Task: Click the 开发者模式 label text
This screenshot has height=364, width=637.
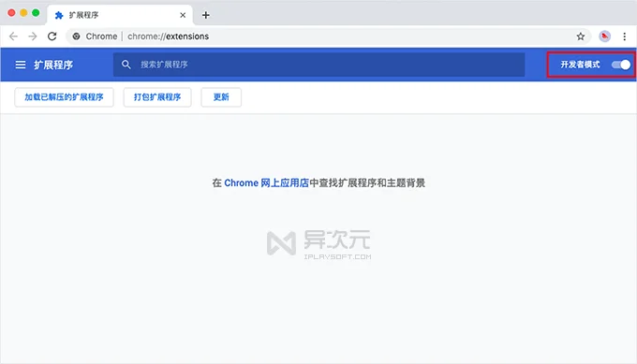Action: point(580,65)
